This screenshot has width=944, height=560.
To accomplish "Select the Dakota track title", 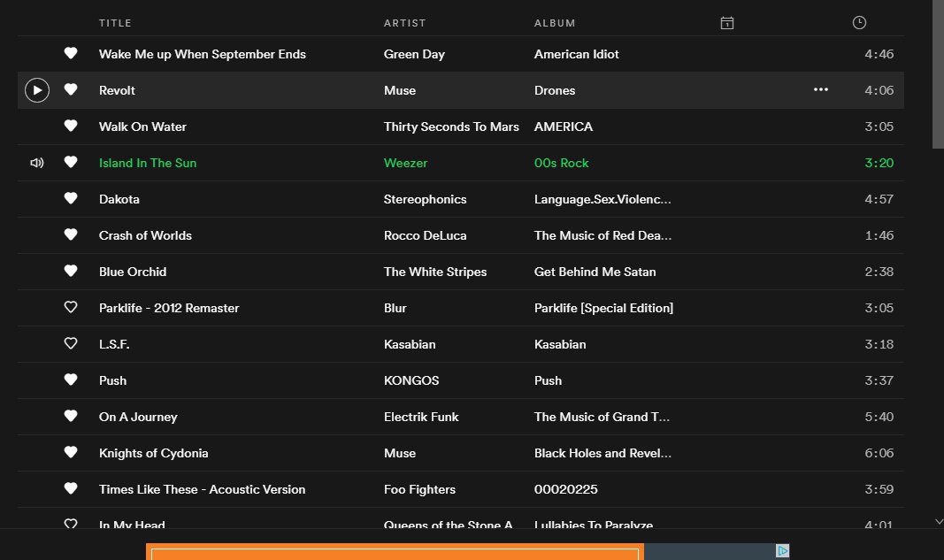I will (119, 199).
